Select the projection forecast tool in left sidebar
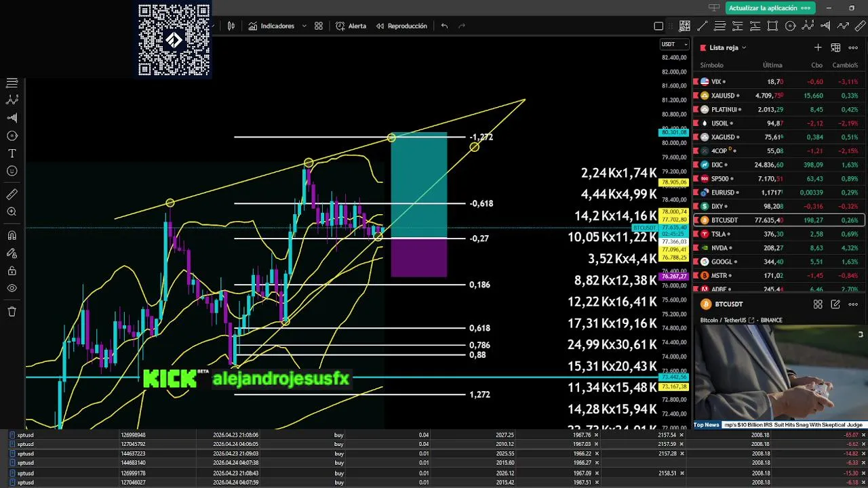Screen dimensions: 868x488 [12, 117]
